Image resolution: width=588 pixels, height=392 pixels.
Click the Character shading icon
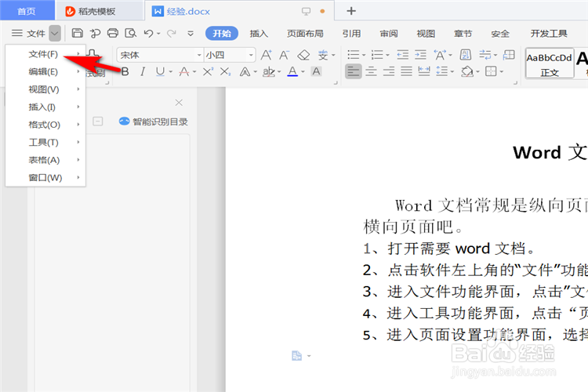point(316,71)
